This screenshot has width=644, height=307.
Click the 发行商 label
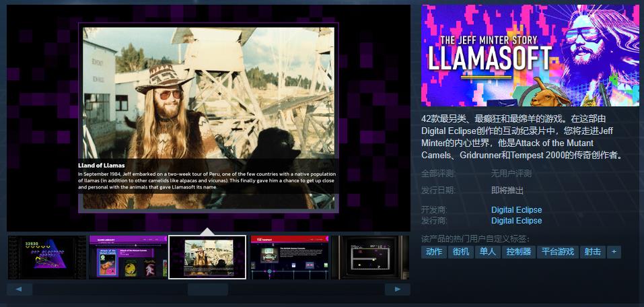(x=435, y=221)
